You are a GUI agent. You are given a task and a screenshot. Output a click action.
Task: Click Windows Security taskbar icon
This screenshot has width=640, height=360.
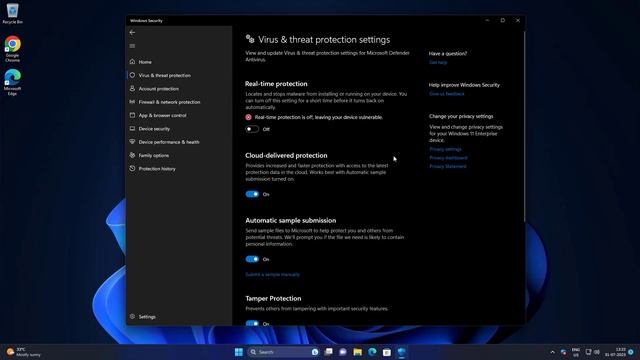point(402,352)
